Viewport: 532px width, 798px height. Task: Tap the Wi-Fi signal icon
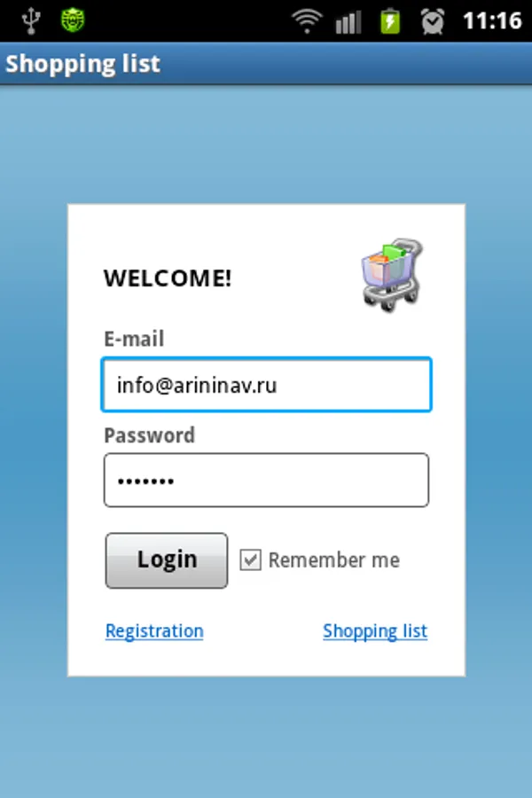307,21
